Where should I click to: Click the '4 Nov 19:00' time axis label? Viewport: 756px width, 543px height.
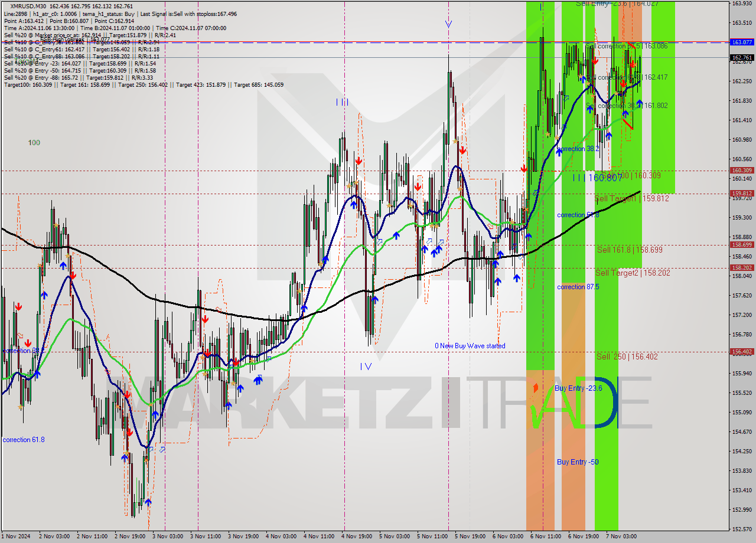coord(357,537)
